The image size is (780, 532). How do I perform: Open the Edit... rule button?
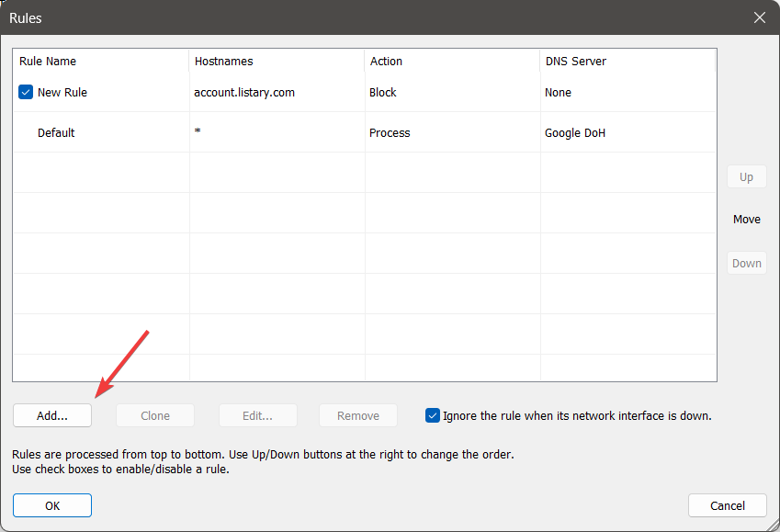(257, 415)
